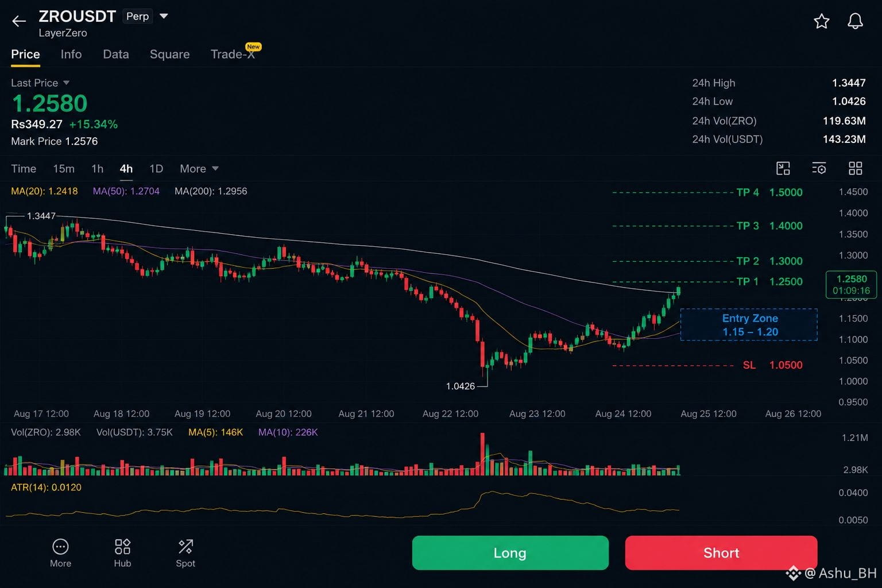Click the TP 2 1.3000 level label
Viewport: 882px width, 588px height.
[x=769, y=261]
